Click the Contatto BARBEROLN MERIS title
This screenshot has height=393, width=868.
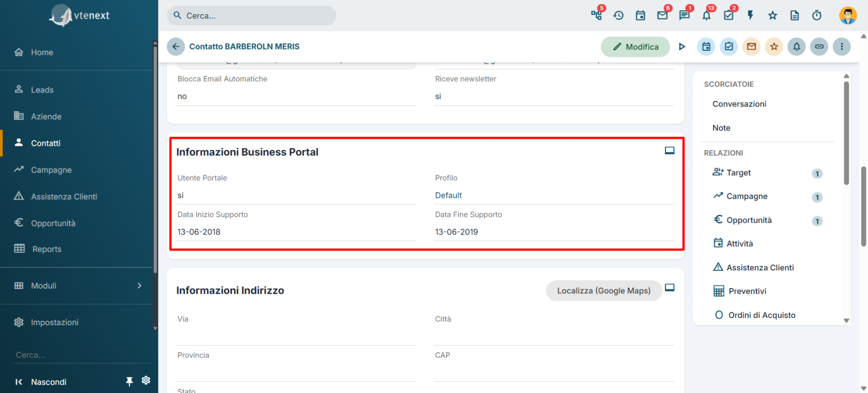click(244, 47)
